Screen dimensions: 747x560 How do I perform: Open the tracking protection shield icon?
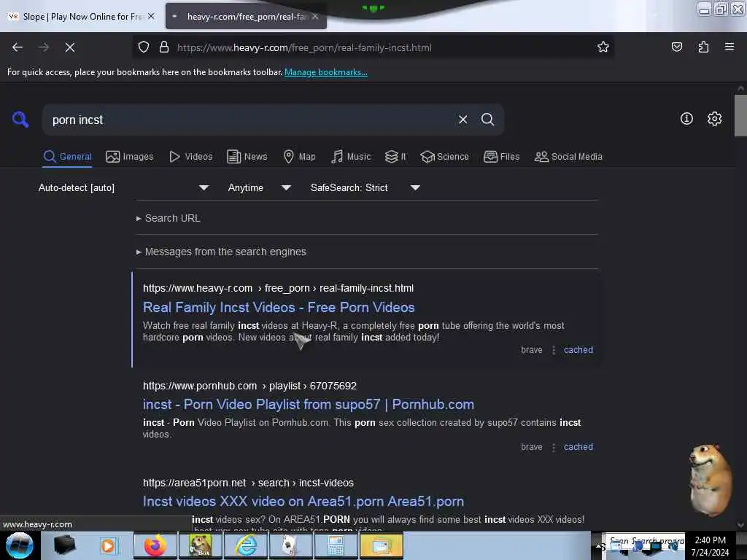[x=144, y=47]
